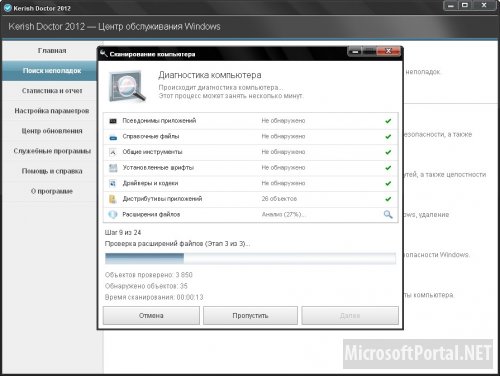Image resolution: width=500 pixels, height=376 pixels.
Task: Select the Дистрибутивы приложений text
Action: pyautogui.click(x=162, y=199)
